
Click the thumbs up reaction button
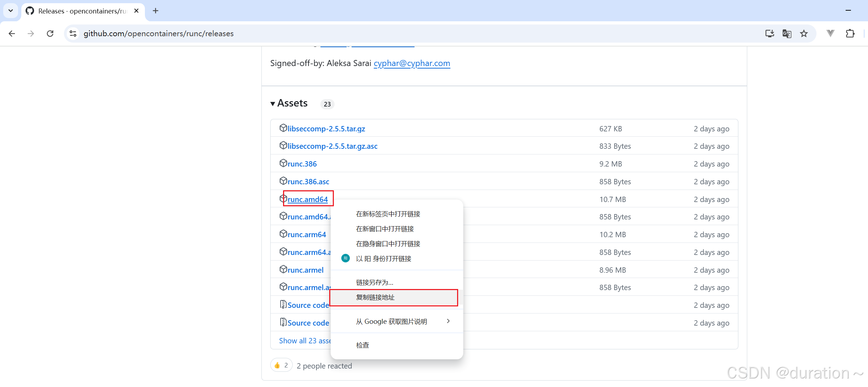(281, 365)
